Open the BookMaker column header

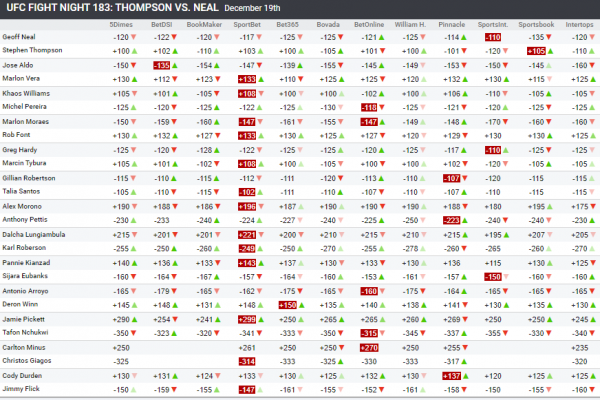tap(204, 24)
